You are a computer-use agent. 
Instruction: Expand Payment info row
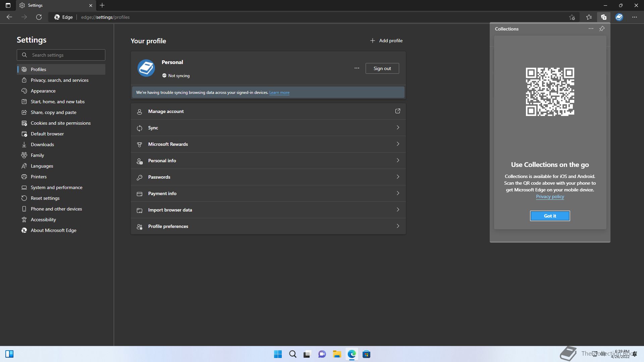pos(268,193)
